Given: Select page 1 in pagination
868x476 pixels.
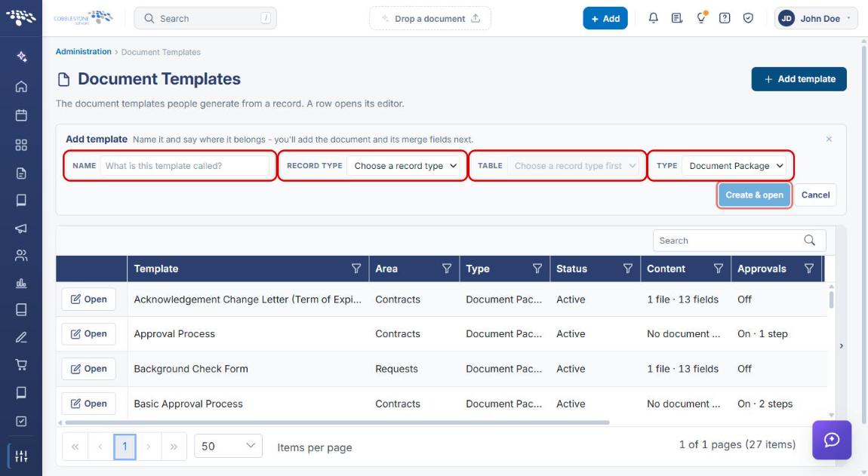Looking at the screenshot, I should (x=125, y=446).
